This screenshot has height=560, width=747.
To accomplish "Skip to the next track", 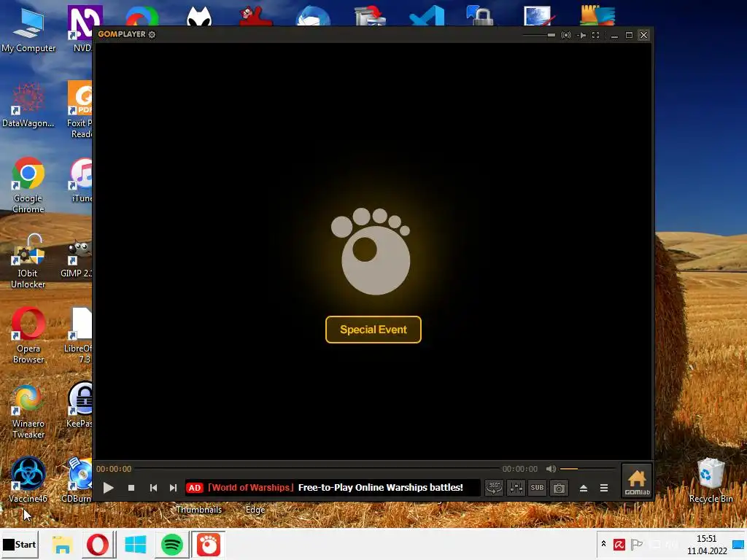I will 173,488.
